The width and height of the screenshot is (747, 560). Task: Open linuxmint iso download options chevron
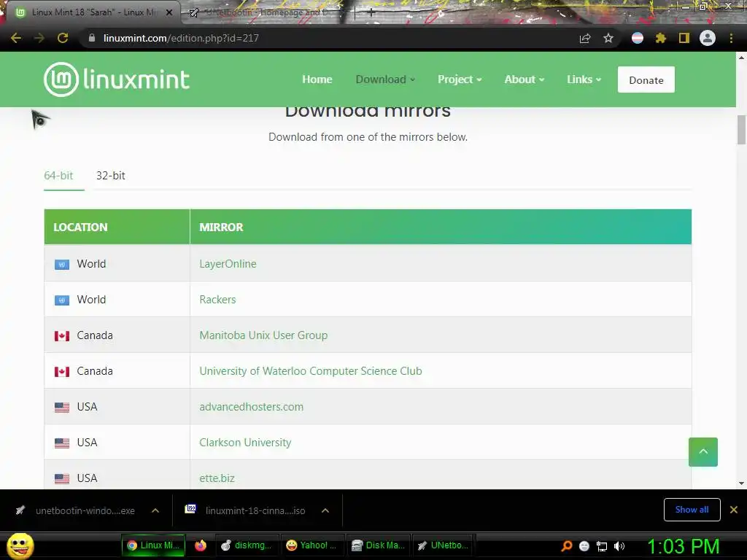point(325,510)
